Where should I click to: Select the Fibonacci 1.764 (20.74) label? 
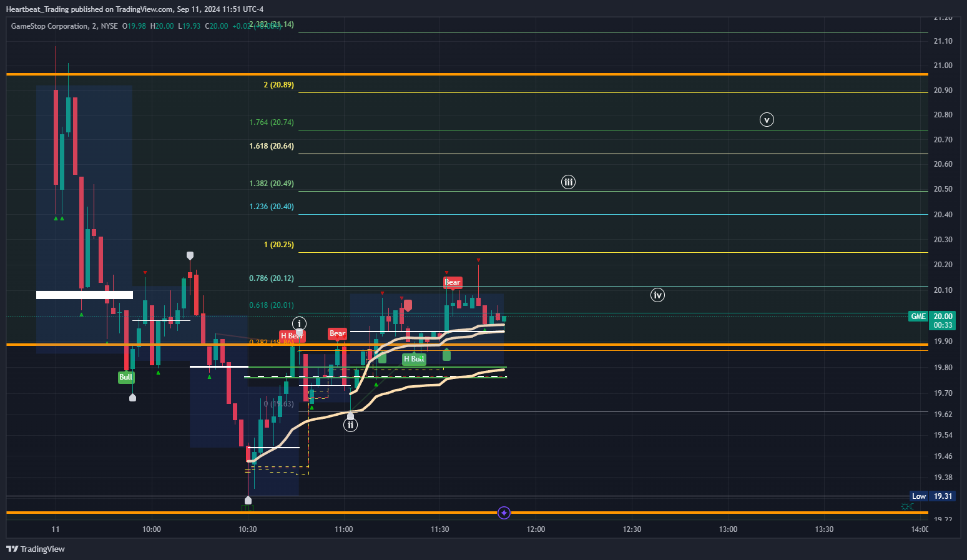pyautogui.click(x=272, y=122)
